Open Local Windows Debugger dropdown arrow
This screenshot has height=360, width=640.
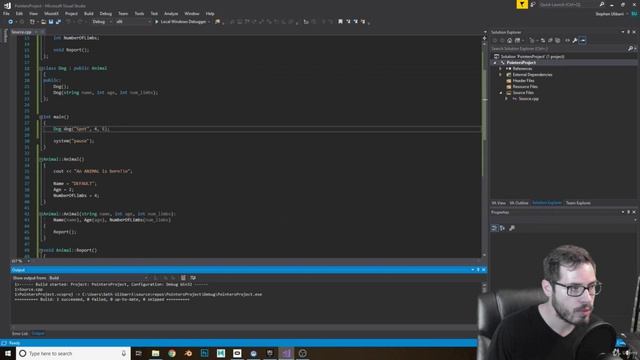209,22
